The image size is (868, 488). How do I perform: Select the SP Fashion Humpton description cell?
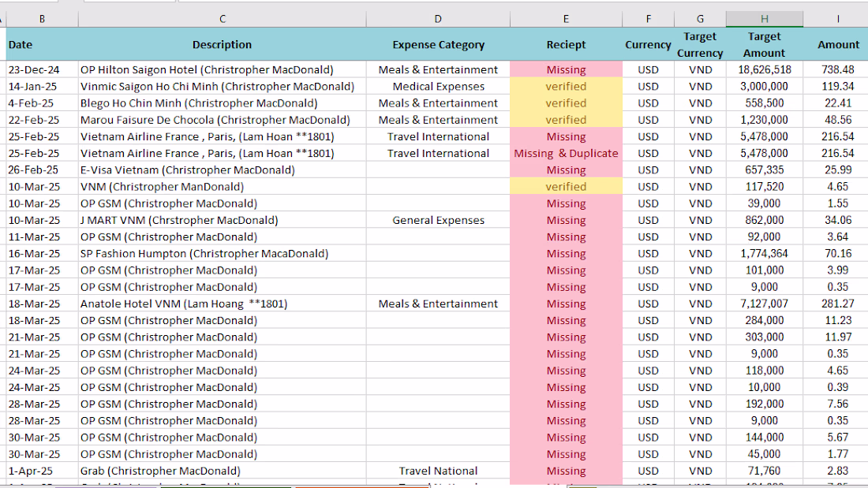click(x=222, y=253)
